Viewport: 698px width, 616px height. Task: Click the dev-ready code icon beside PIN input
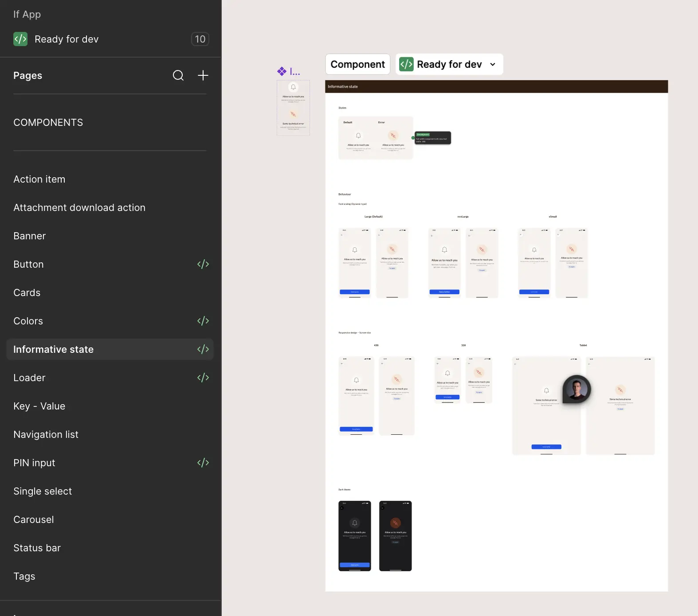203,463
